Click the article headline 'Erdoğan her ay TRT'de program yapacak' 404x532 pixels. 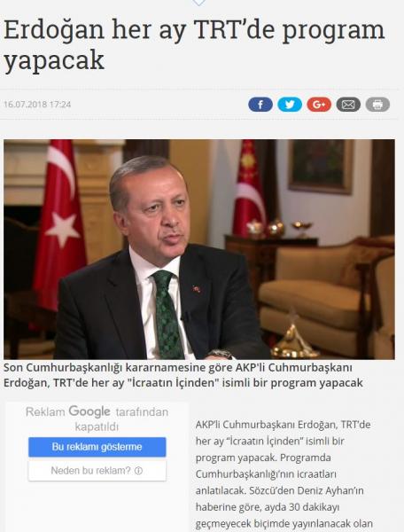pyautogui.click(x=194, y=45)
